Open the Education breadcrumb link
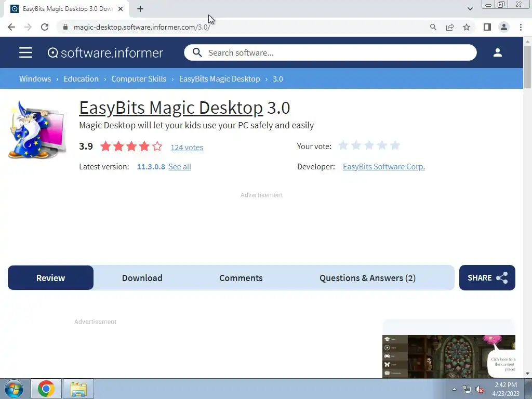This screenshot has height=399, width=532. [81, 79]
